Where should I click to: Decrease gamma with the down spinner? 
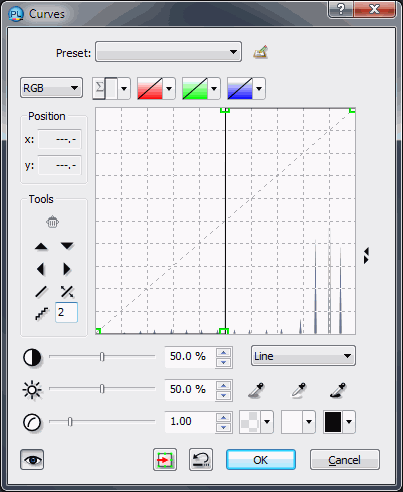click(223, 427)
